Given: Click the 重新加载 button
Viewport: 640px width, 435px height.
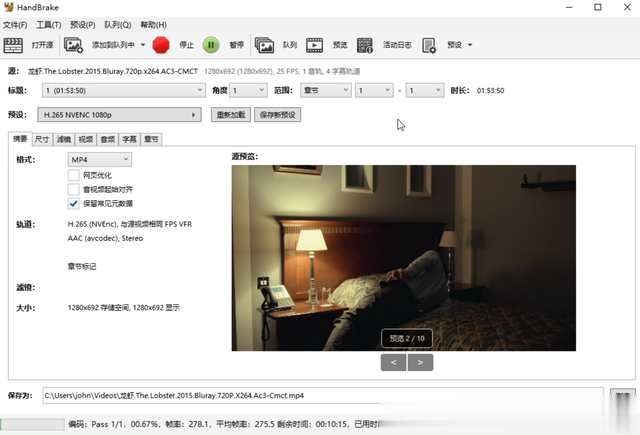Looking at the screenshot, I should pyautogui.click(x=231, y=115).
